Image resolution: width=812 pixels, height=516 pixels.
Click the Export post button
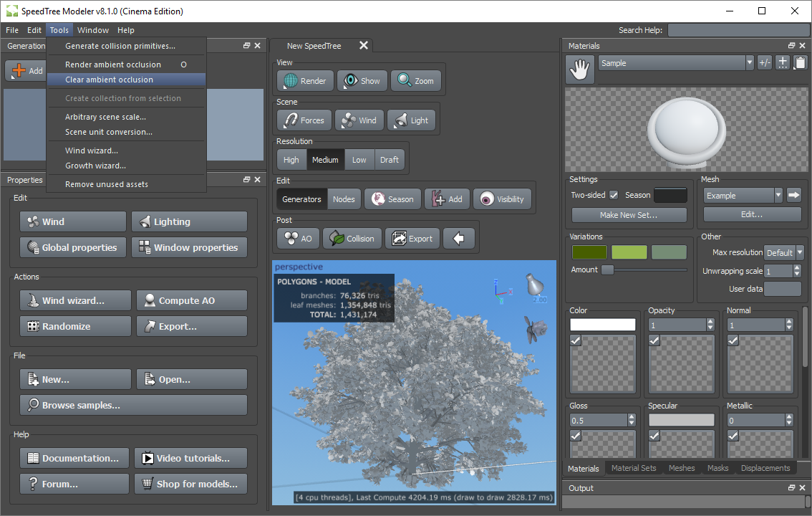pos(412,239)
